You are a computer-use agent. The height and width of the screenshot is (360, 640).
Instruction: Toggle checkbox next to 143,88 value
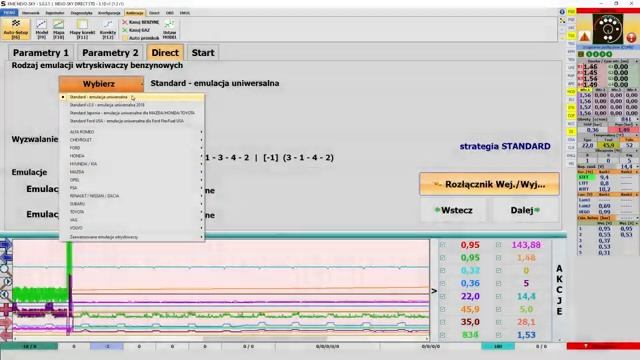[498, 245]
